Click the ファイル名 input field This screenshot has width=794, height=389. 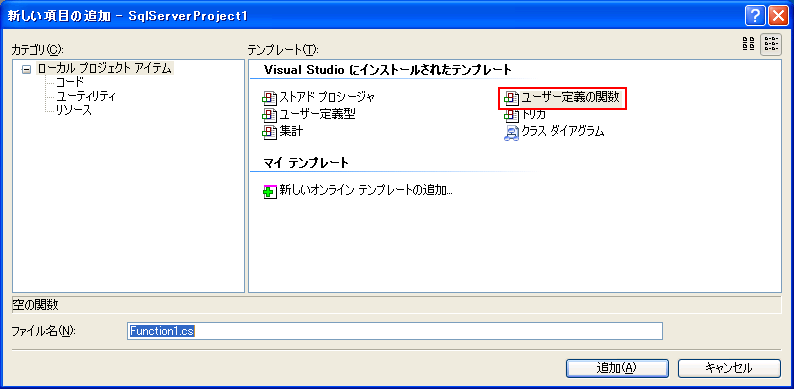click(x=395, y=331)
